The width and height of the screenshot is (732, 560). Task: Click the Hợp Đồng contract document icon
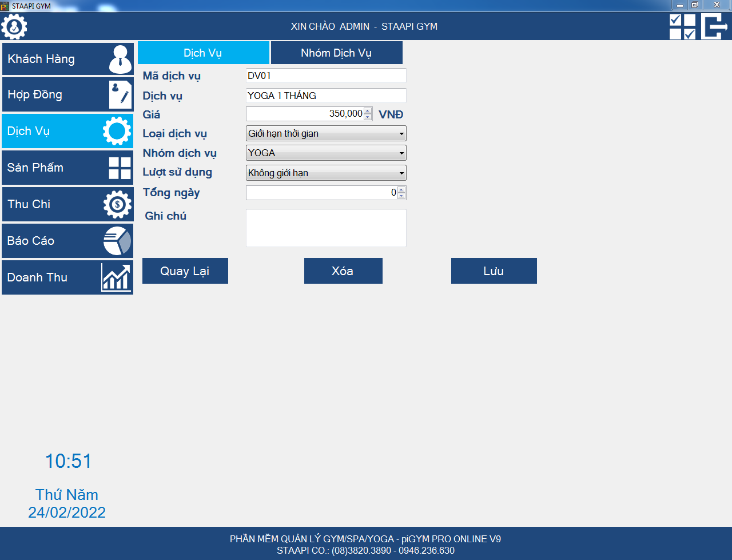(120, 95)
